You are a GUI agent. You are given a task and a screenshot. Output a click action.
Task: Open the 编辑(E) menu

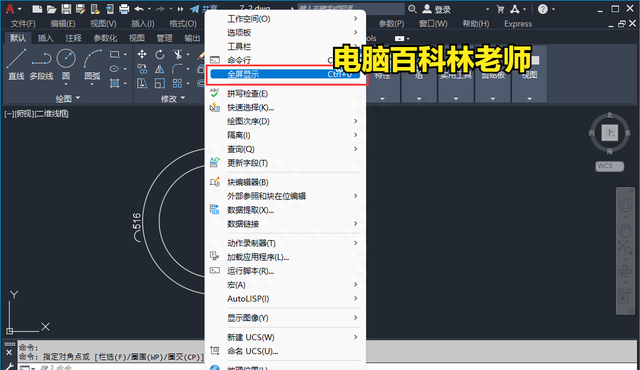[x=63, y=24]
